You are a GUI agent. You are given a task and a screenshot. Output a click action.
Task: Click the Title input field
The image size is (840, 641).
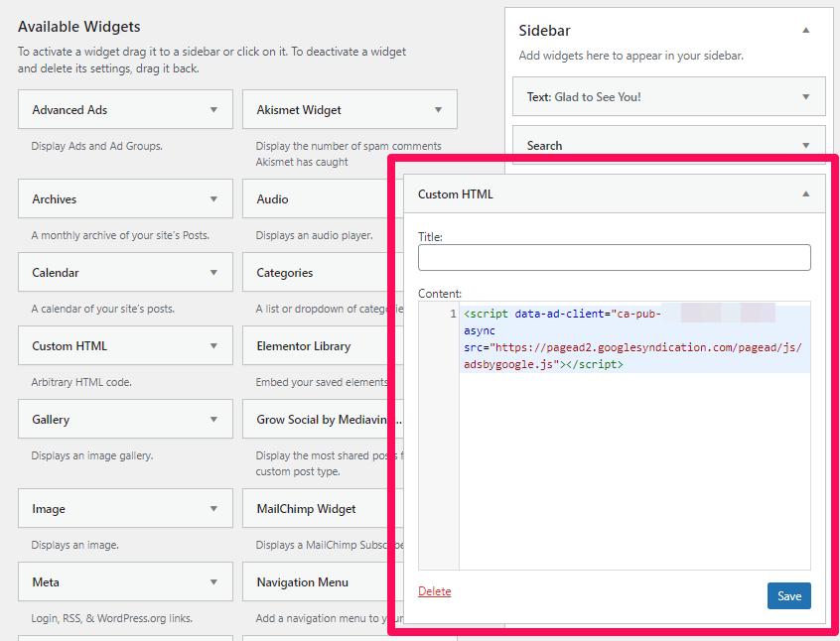point(615,258)
